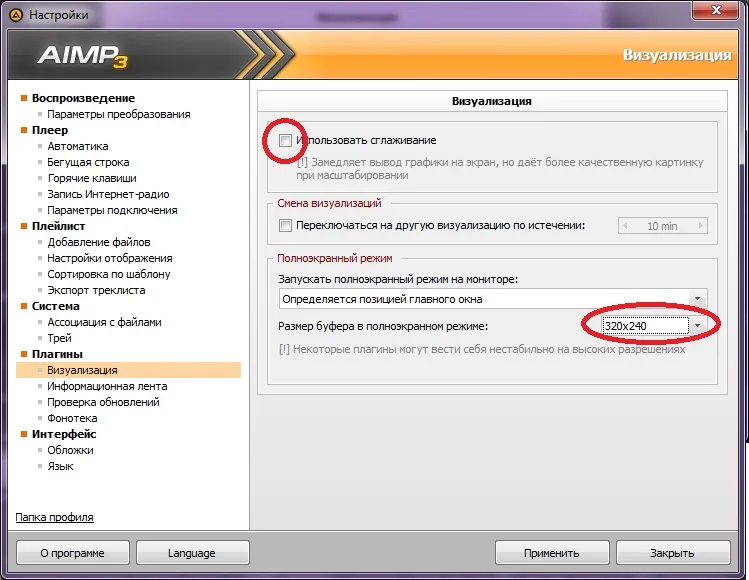This screenshot has width=749, height=580.
Task: Open the fullscreen monitor dropdown
Action: [x=697, y=299]
